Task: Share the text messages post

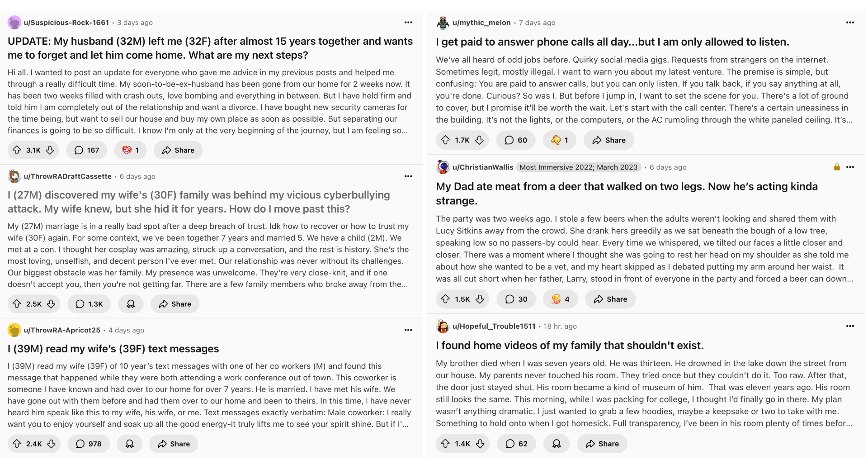Action: point(173,444)
